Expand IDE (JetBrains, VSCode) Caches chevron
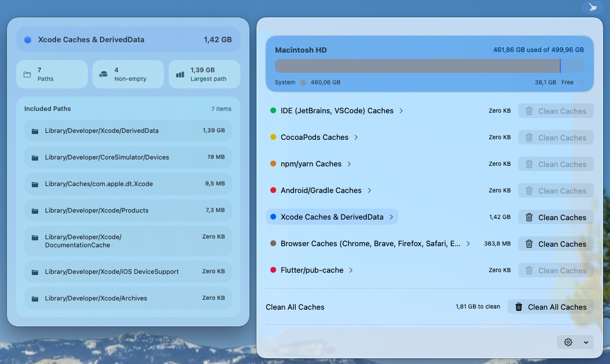Screen dimensions: 610x364 tap(401, 111)
